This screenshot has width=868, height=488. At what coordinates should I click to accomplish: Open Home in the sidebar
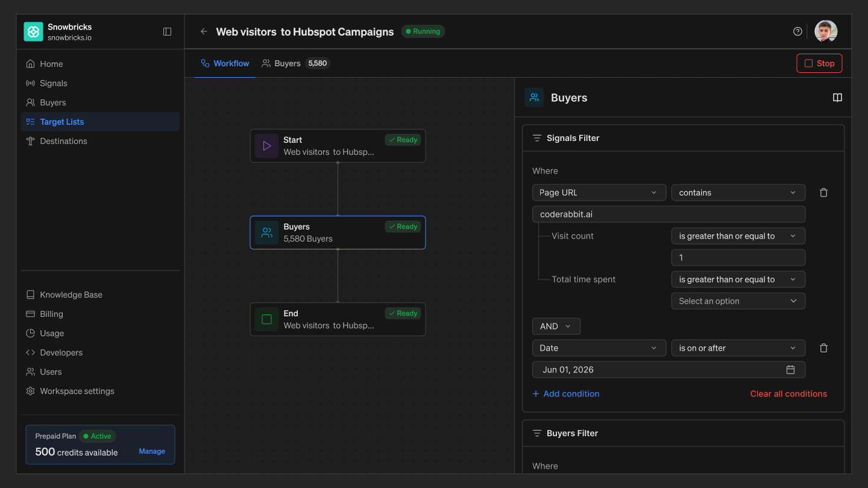[100, 64]
